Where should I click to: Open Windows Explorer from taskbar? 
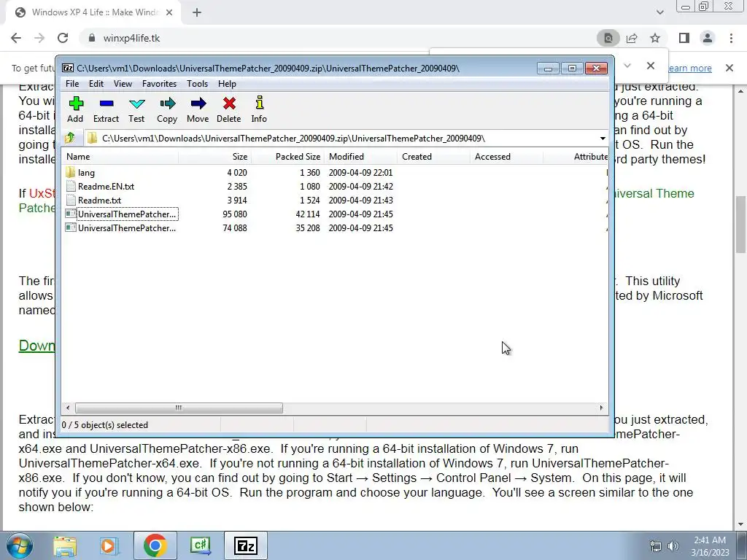65,545
